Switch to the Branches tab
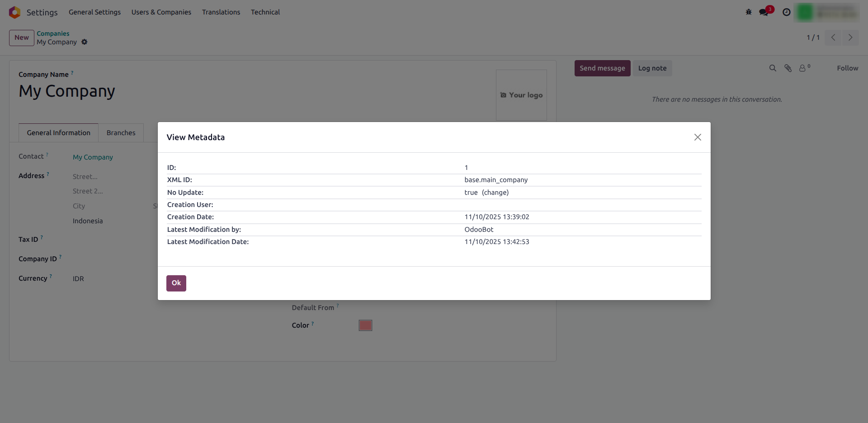The width and height of the screenshot is (868, 423). [x=121, y=133]
